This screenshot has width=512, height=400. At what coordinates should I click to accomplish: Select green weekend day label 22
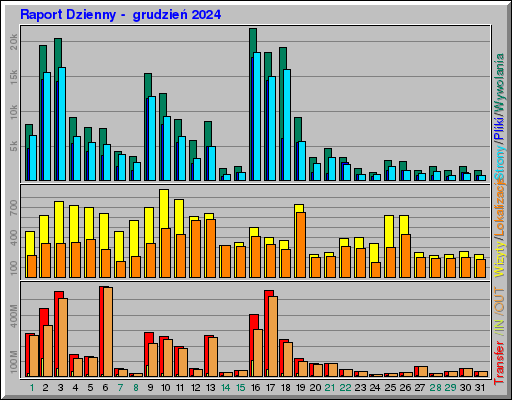pos(345,388)
